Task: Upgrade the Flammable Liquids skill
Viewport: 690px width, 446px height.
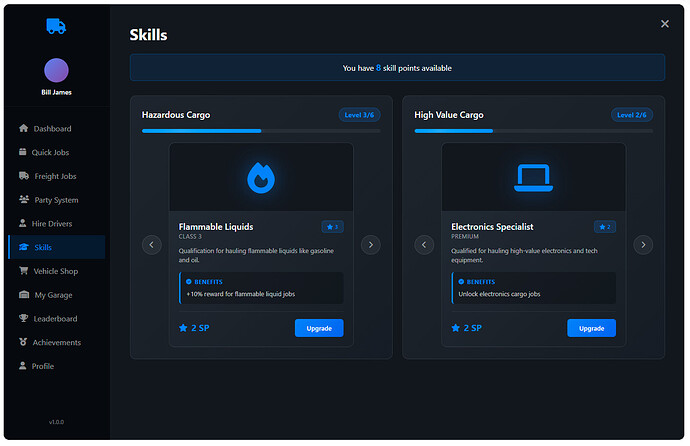Action: 319,328
